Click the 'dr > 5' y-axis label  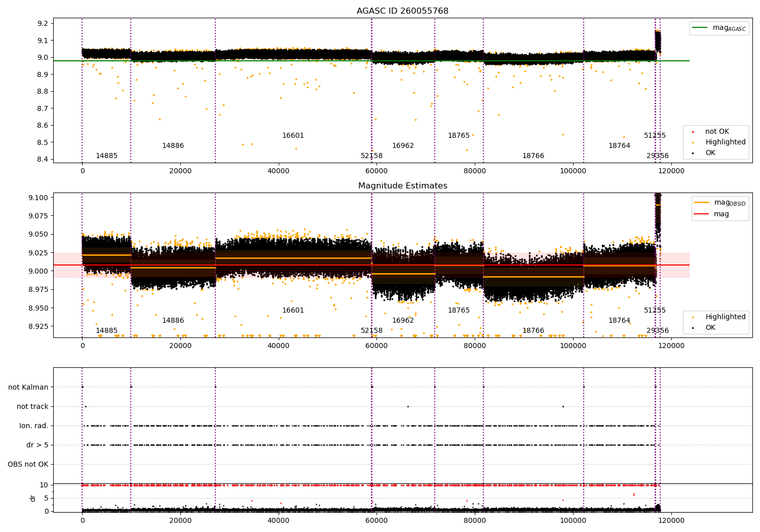37,445
